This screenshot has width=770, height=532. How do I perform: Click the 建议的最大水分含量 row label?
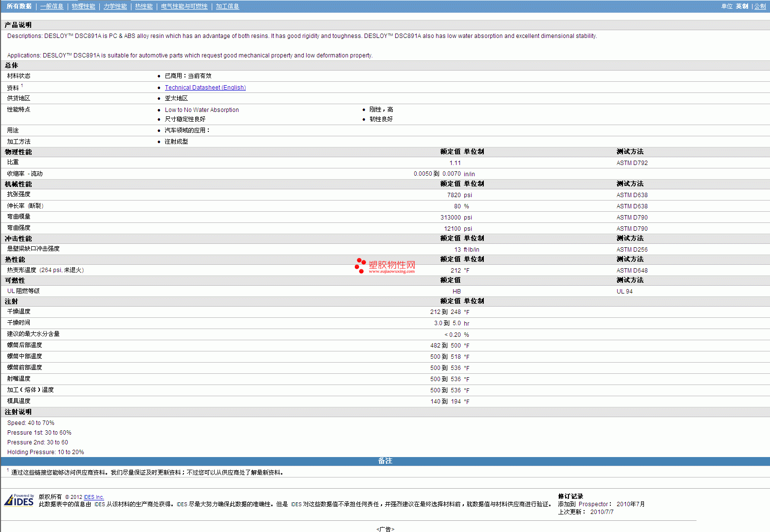coord(33,334)
